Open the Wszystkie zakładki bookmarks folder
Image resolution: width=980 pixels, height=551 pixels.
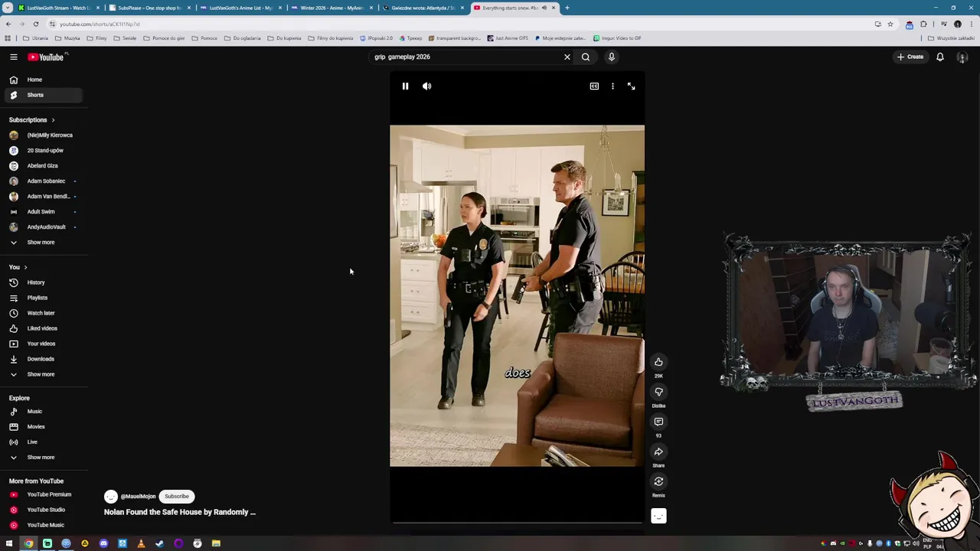(952, 38)
